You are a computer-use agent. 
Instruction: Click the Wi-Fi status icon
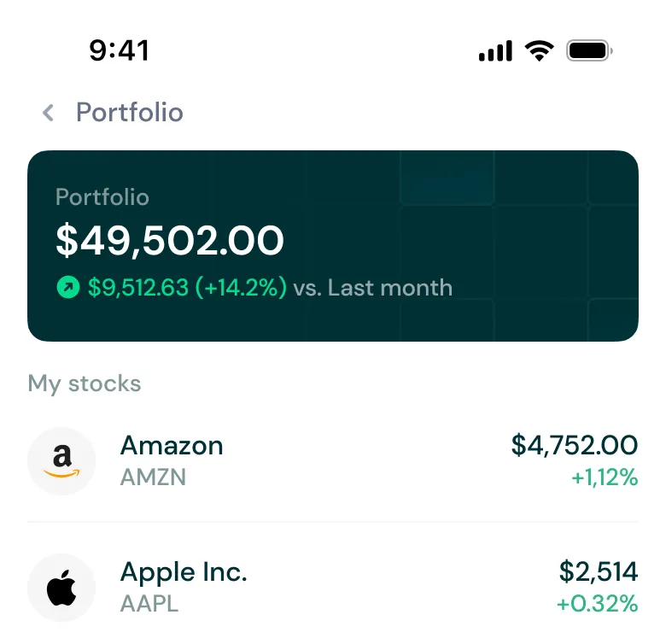tap(539, 51)
